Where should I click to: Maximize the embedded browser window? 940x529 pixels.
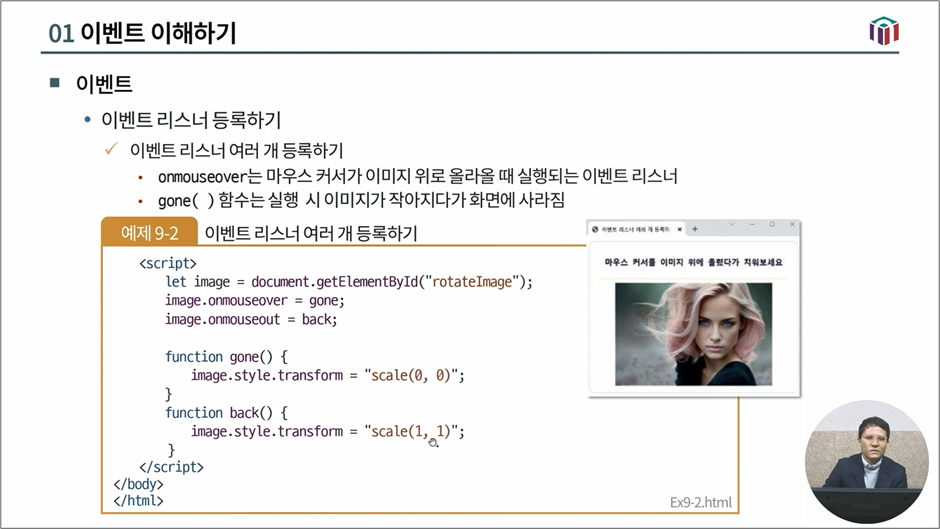coord(772,224)
